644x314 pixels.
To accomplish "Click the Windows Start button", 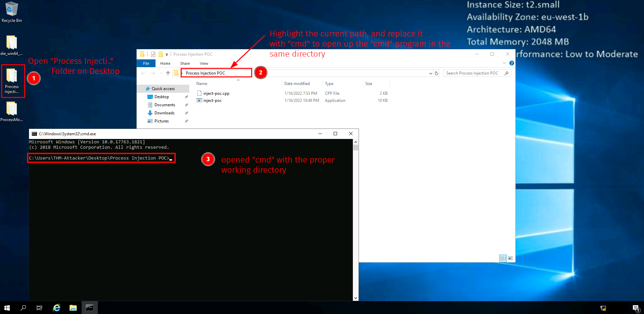I will click(x=7, y=308).
